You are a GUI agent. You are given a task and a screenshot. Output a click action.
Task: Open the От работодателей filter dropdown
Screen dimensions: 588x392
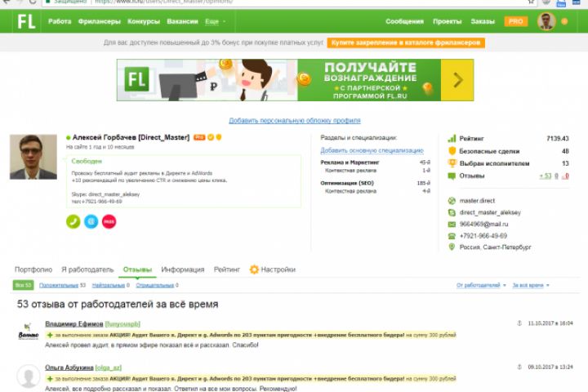(x=481, y=285)
